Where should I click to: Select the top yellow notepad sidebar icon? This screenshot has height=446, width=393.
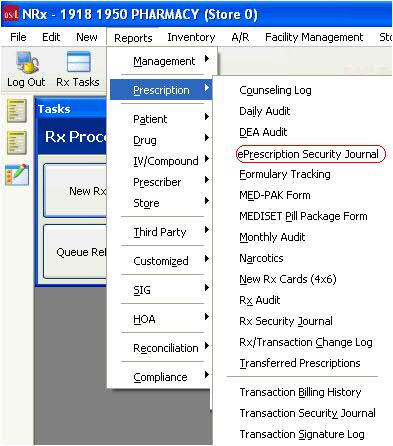click(17, 111)
